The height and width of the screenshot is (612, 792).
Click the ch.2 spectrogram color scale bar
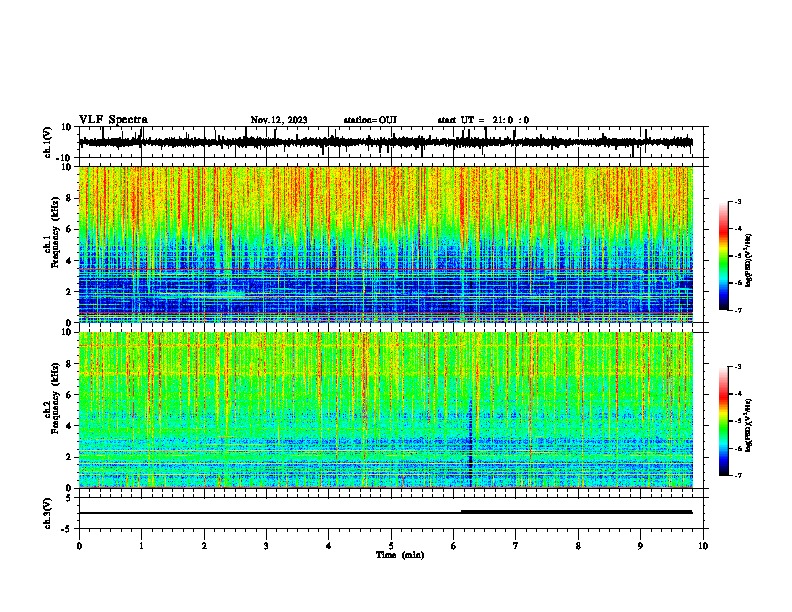click(723, 421)
